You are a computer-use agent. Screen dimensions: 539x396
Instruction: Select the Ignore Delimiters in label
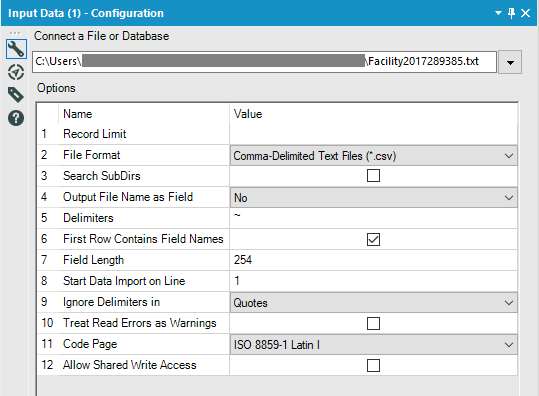[x=111, y=302]
